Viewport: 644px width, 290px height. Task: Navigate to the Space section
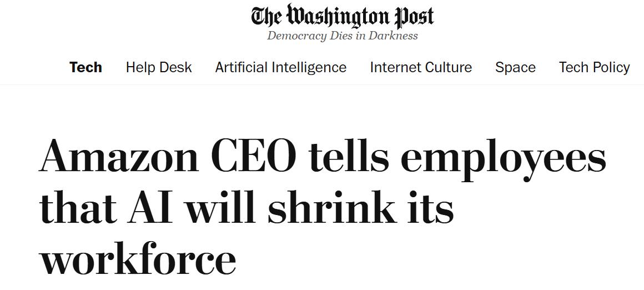pos(515,67)
